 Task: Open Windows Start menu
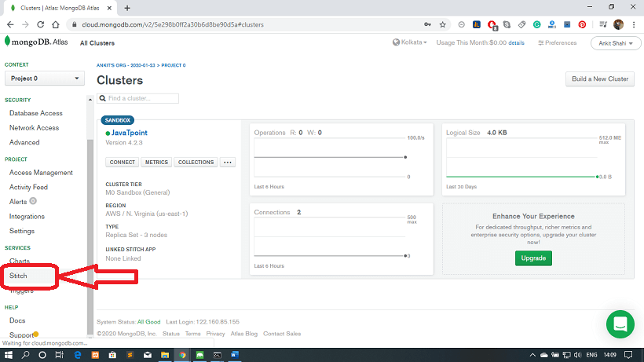click(x=8, y=355)
